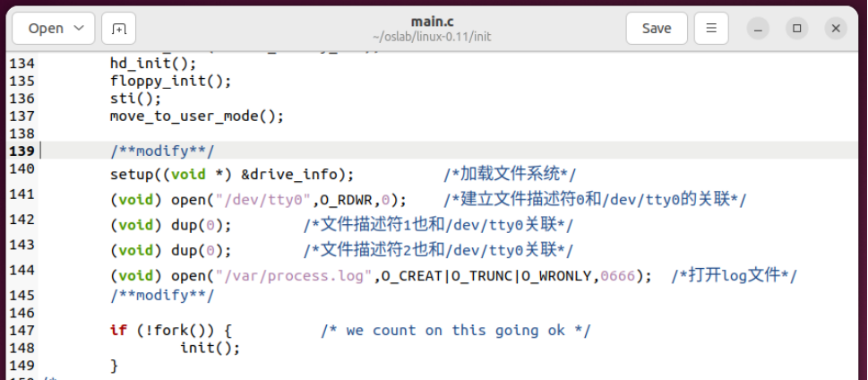Place cursor on hd_init(); line
Viewport: 868px width, 380px height.
153,63
